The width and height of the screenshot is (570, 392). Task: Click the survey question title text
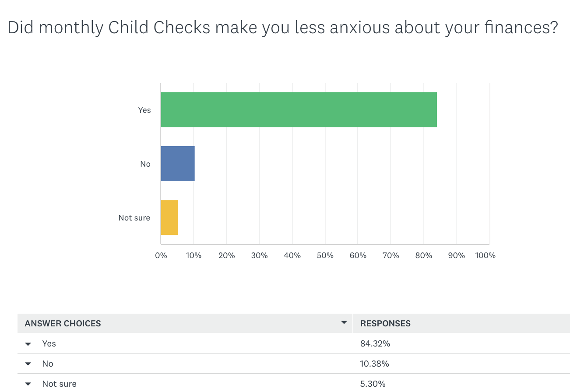tap(283, 28)
